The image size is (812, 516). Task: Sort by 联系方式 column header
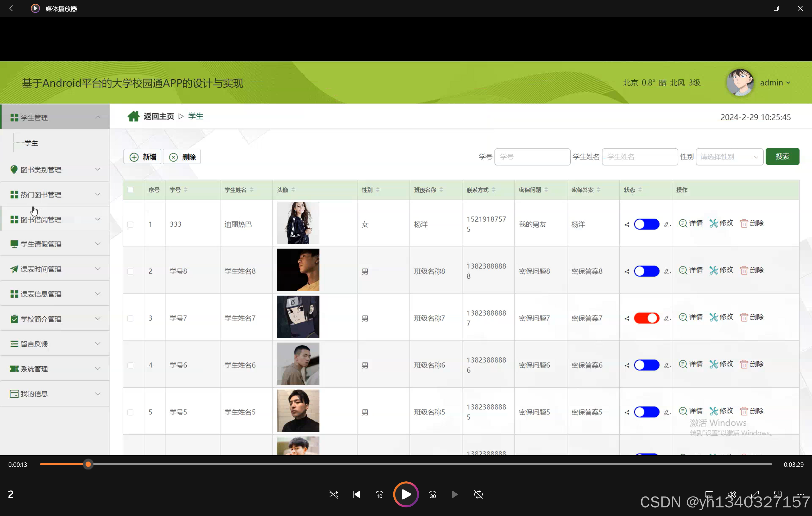(x=494, y=190)
